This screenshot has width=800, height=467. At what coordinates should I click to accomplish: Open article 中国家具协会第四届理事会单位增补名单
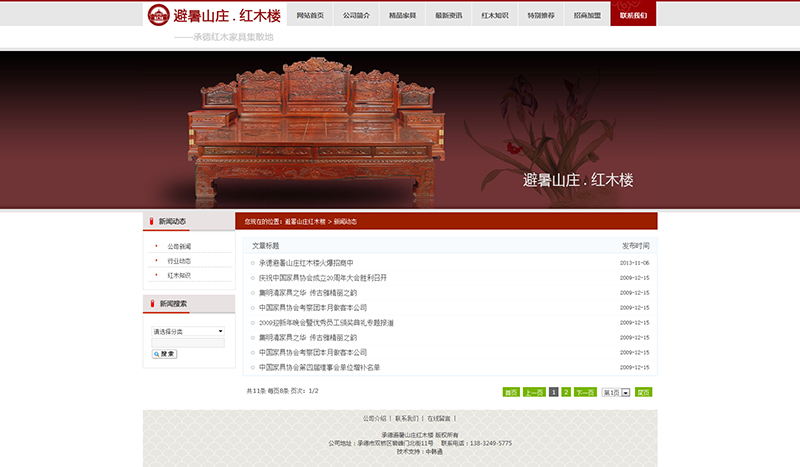point(319,367)
